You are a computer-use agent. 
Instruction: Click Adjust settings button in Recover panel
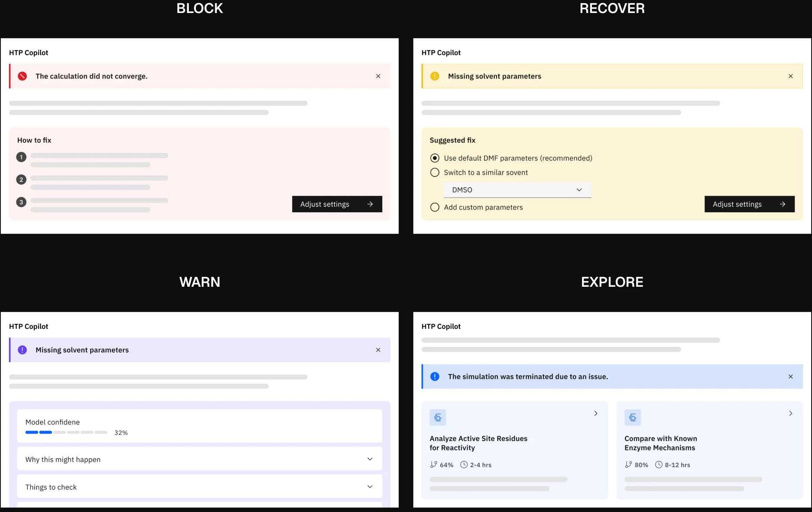750,204
